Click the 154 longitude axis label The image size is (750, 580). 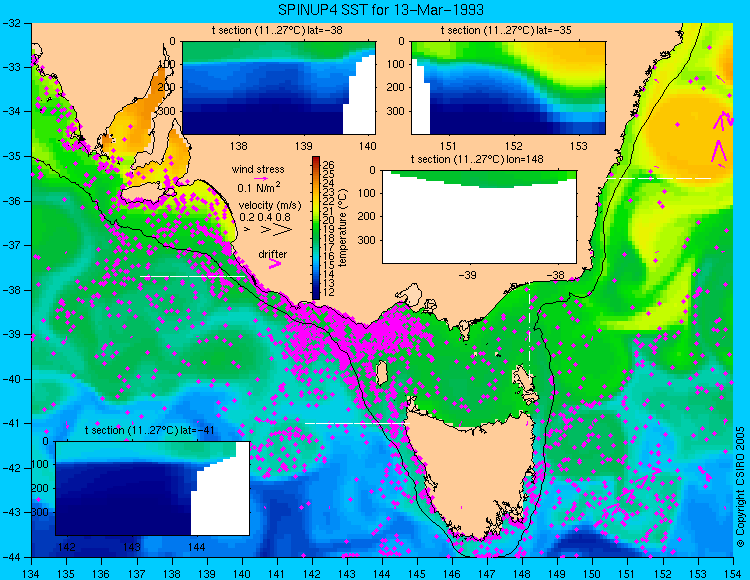click(733, 574)
